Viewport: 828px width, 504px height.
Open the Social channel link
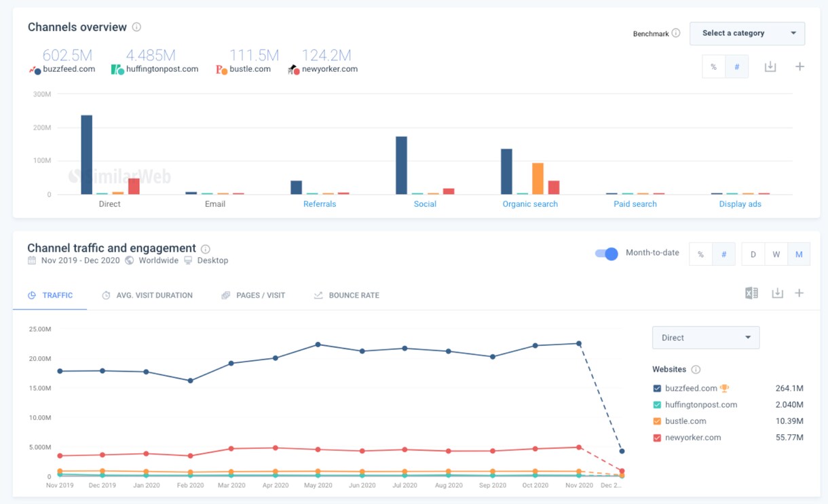point(425,204)
